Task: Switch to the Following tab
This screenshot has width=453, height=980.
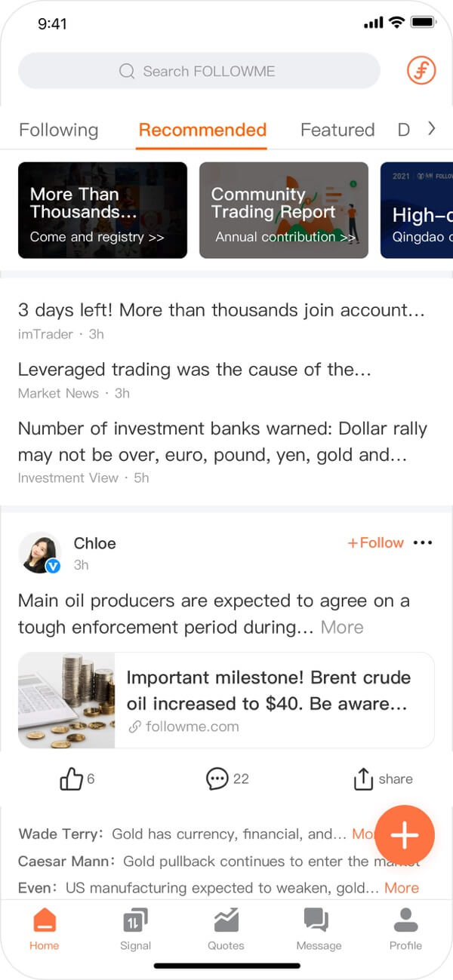Action: coord(58,130)
